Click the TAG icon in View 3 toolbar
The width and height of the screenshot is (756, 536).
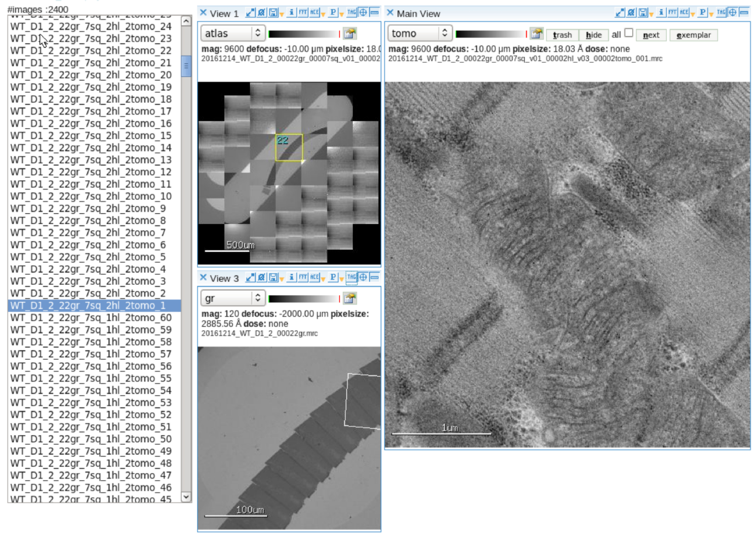[x=351, y=277]
